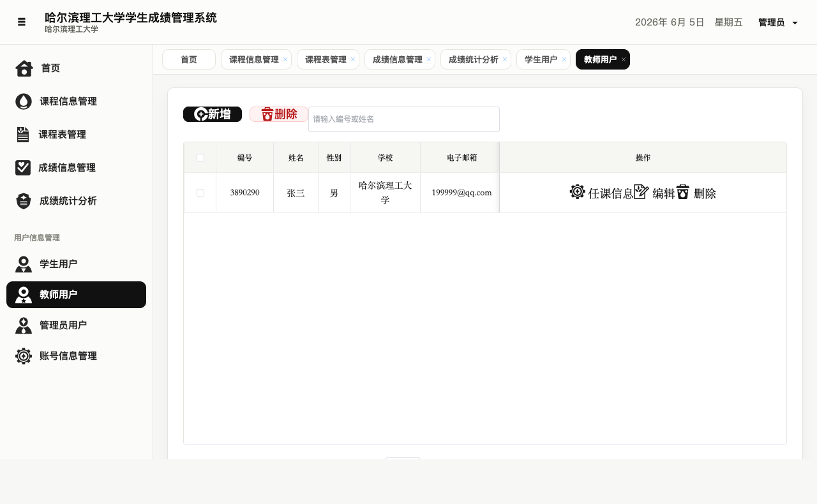This screenshot has height=504, width=817.
Task: Close the active 教师用户 tab
Action: tap(624, 59)
